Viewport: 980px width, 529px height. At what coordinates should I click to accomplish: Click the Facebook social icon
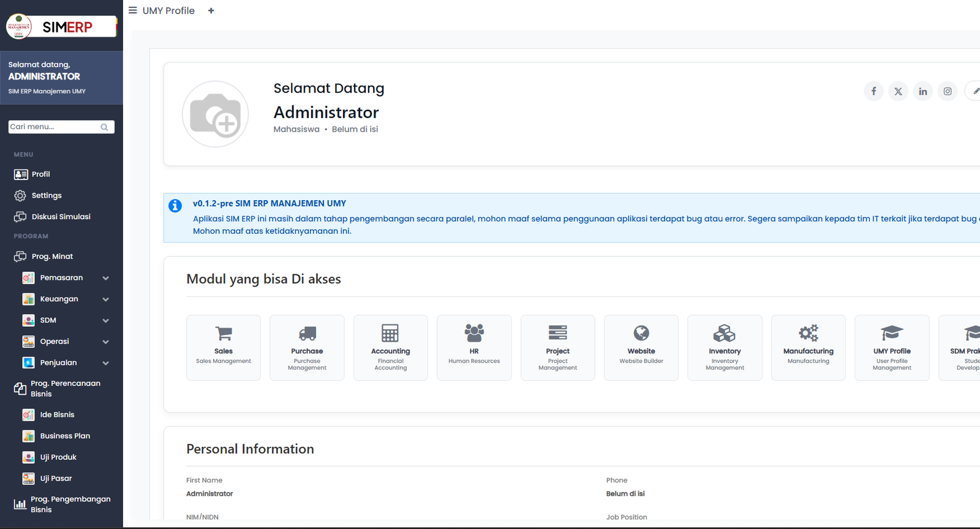pos(873,91)
